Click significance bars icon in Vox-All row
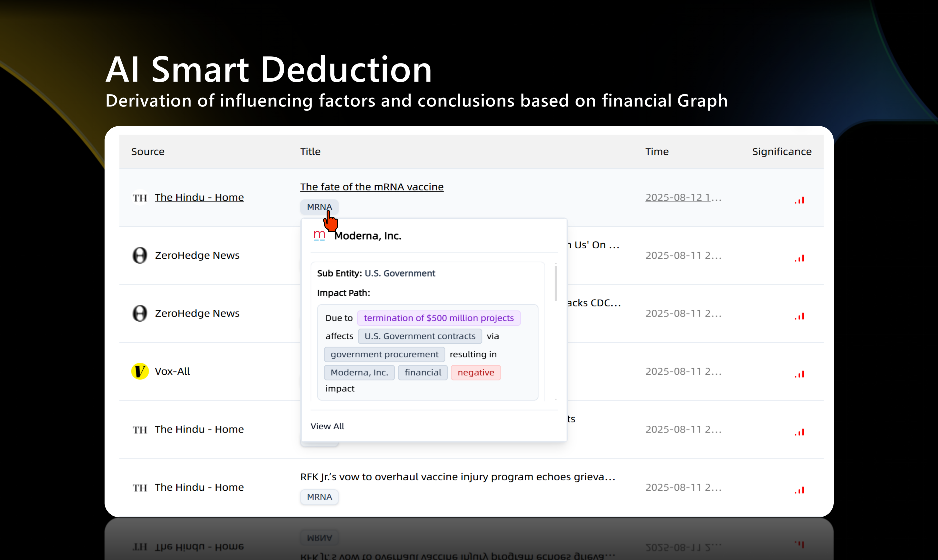The height and width of the screenshot is (560, 938). tap(799, 374)
